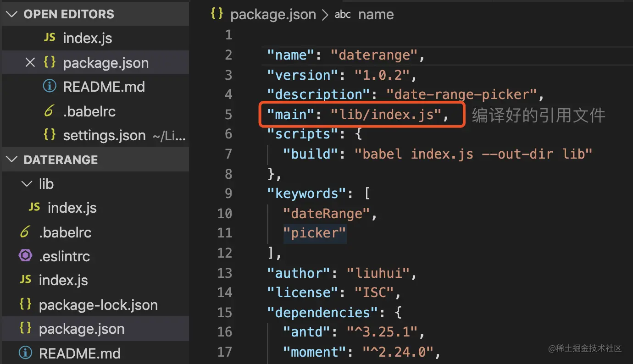Open .babelrc in the DATERANGE tree

pyautogui.click(x=65, y=232)
